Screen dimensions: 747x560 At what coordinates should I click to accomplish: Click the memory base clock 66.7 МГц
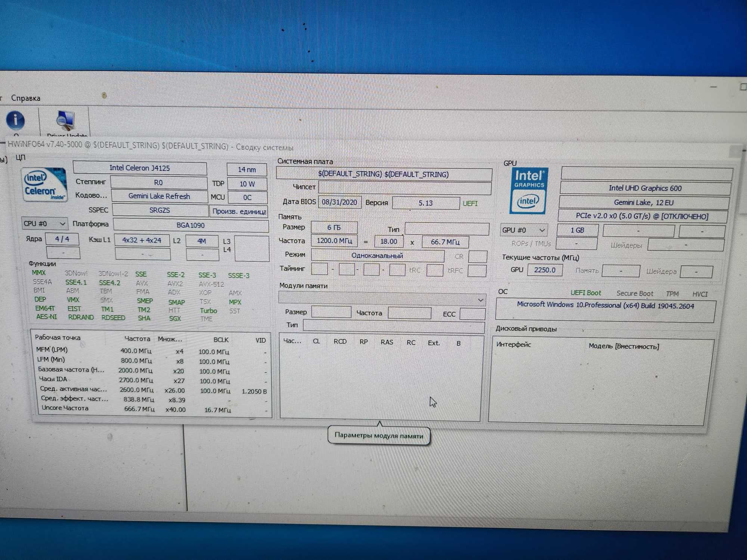(445, 242)
